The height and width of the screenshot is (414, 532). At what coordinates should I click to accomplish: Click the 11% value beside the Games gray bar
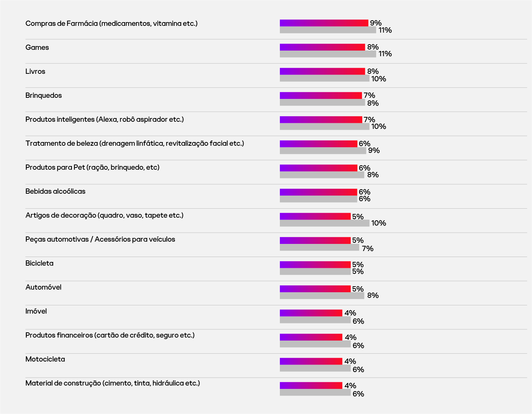click(x=385, y=54)
